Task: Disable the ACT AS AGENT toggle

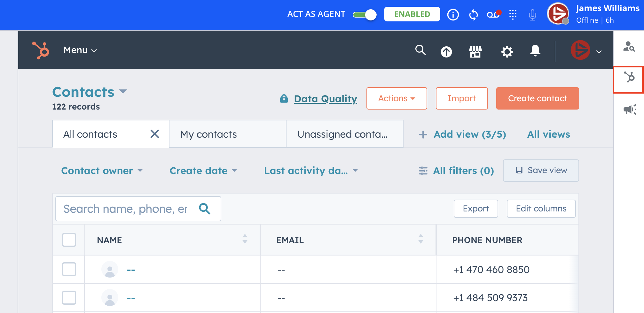Action: coord(364,14)
